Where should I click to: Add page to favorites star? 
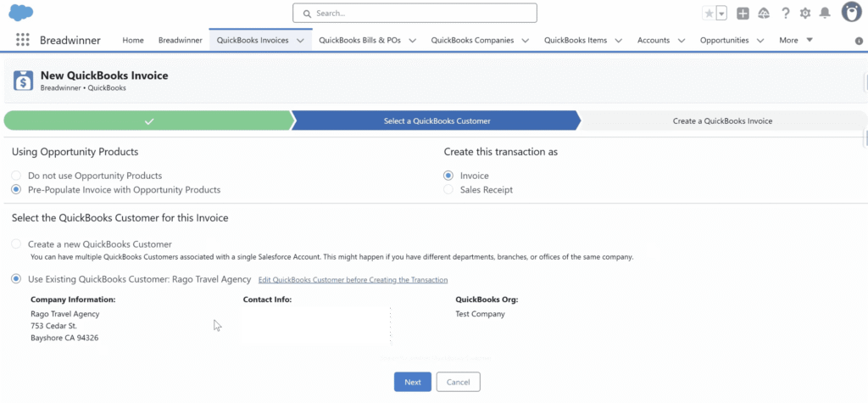709,13
